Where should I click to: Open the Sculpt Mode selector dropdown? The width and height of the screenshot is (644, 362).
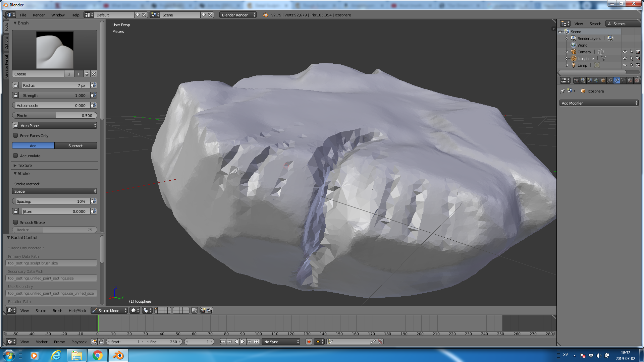pos(109,311)
